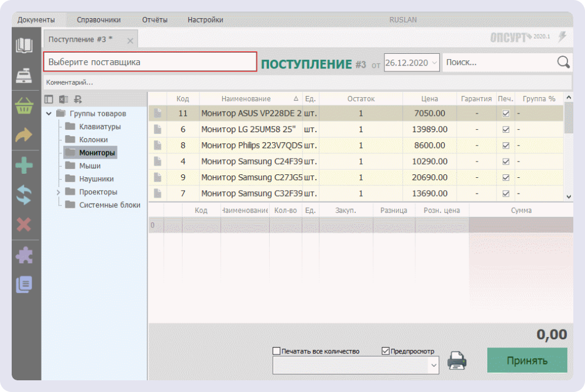Click the Выберите поставщика field
Screen dimensions: 585x392
pos(149,61)
